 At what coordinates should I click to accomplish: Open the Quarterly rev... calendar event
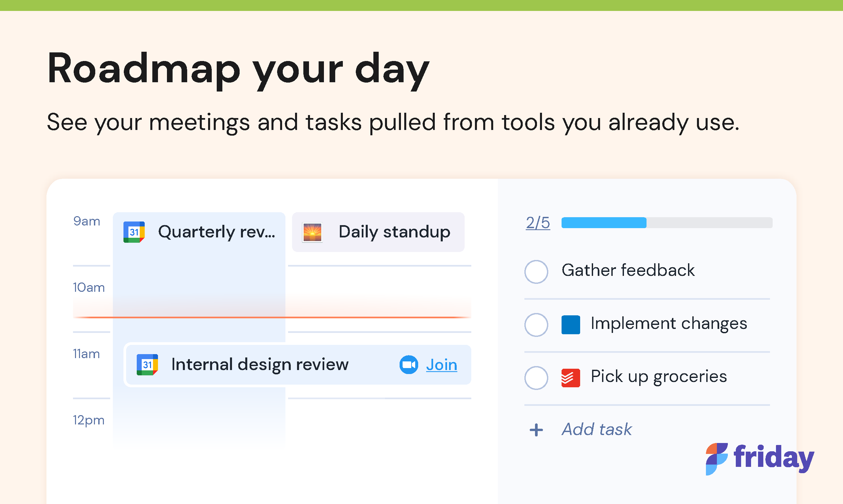(x=216, y=232)
